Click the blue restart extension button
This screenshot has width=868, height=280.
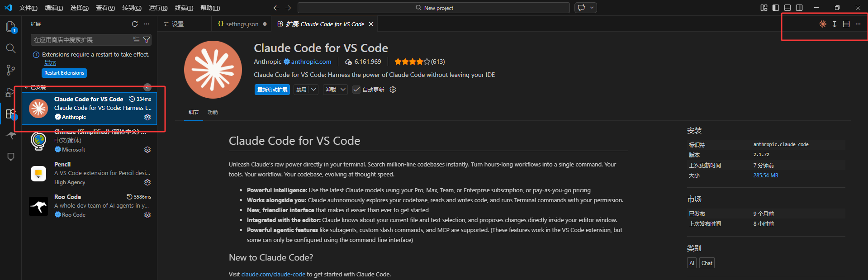pos(272,90)
